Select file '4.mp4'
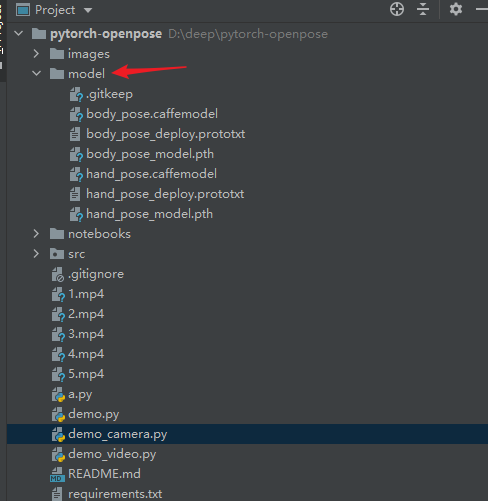 (86, 354)
